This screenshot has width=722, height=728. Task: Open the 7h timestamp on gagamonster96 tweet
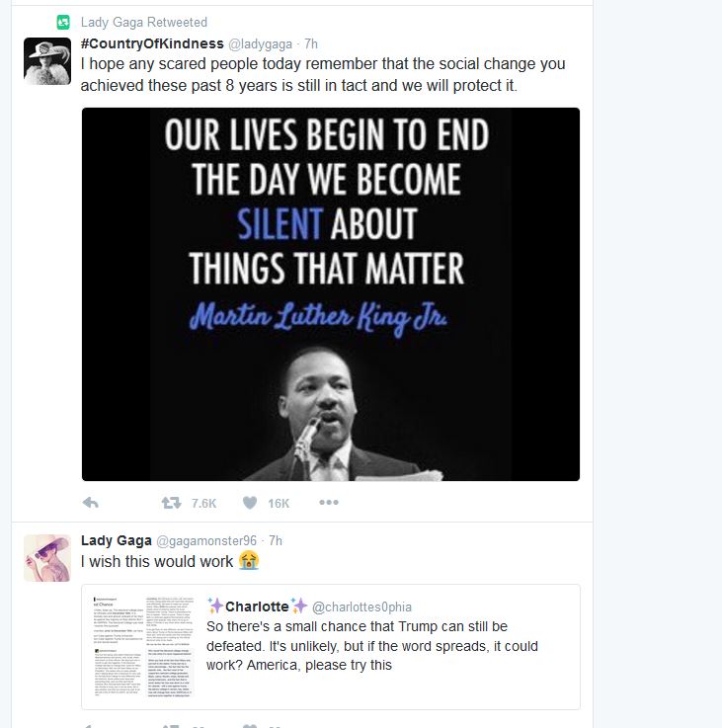(276, 541)
